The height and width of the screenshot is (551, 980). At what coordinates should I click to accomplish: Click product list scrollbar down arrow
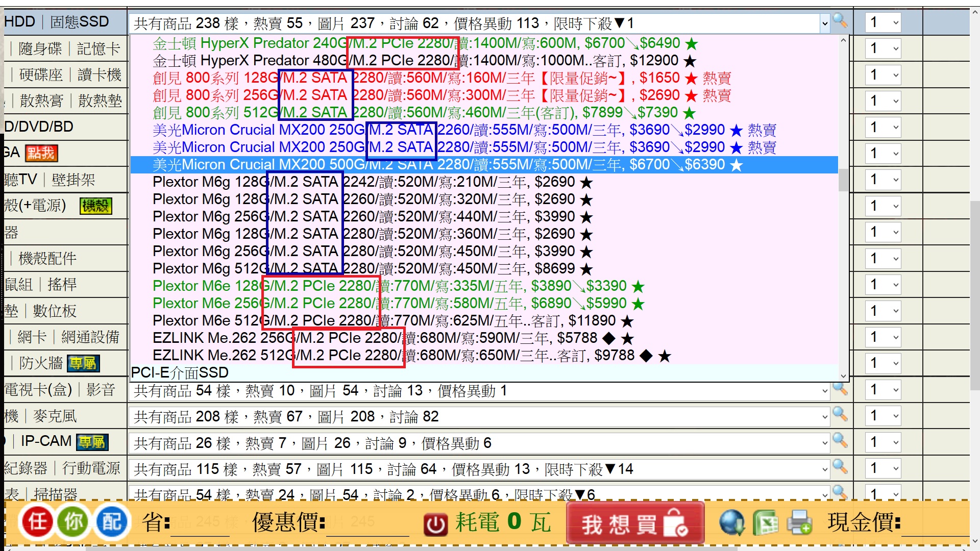point(843,376)
